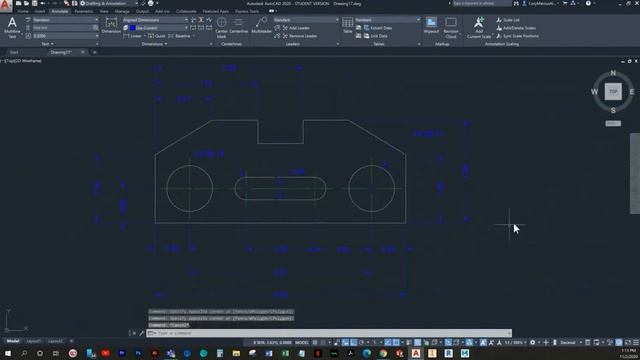The height and width of the screenshot is (360, 640).
Task: Open the dimension style dropdown
Action: tap(155, 20)
